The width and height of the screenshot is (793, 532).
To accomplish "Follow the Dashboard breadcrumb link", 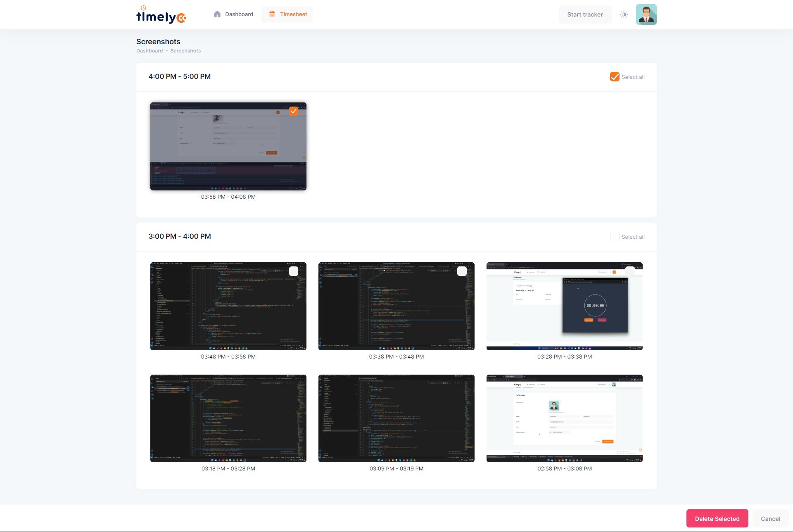I will click(150, 51).
